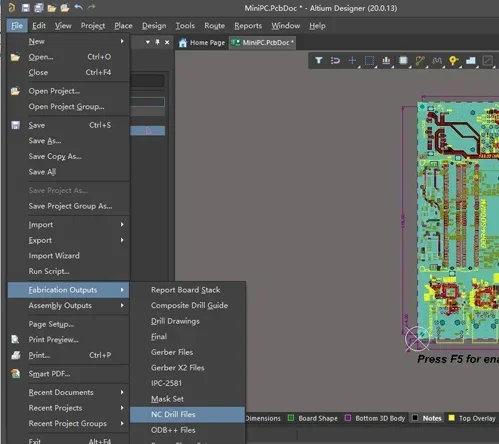The height and width of the screenshot is (444, 499).
Task: Click the printer icon beside Print entry
Action: pyautogui.click(x=15, y=355)
